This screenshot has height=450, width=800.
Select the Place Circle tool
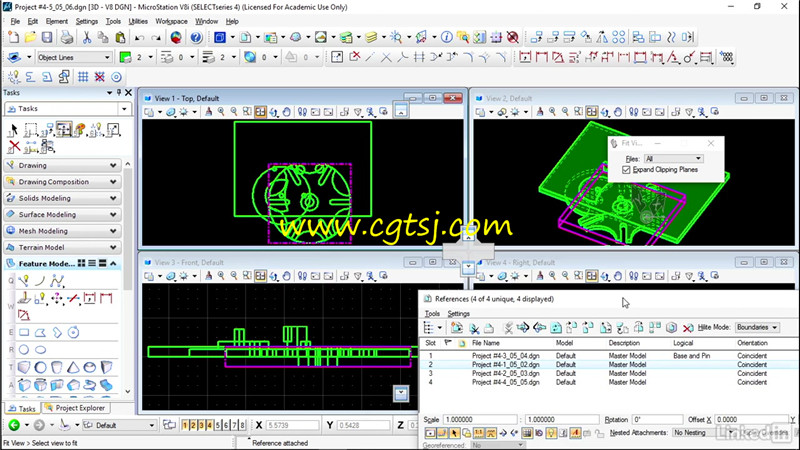pyautogui.click(x=24, y=350)
